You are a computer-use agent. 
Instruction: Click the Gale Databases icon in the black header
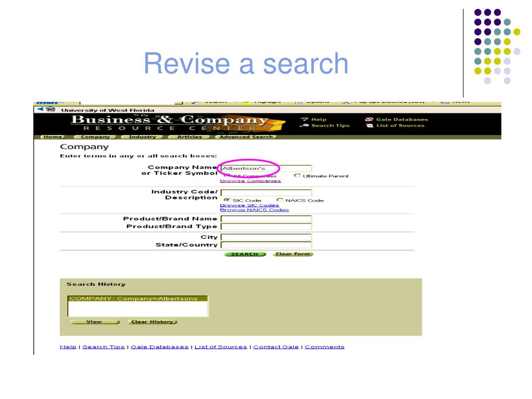[369, 119]
